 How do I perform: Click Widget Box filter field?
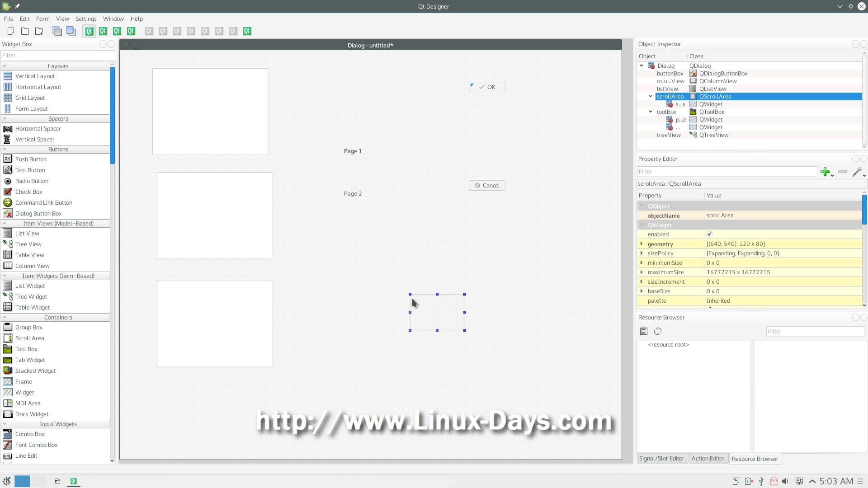[58, 55]
